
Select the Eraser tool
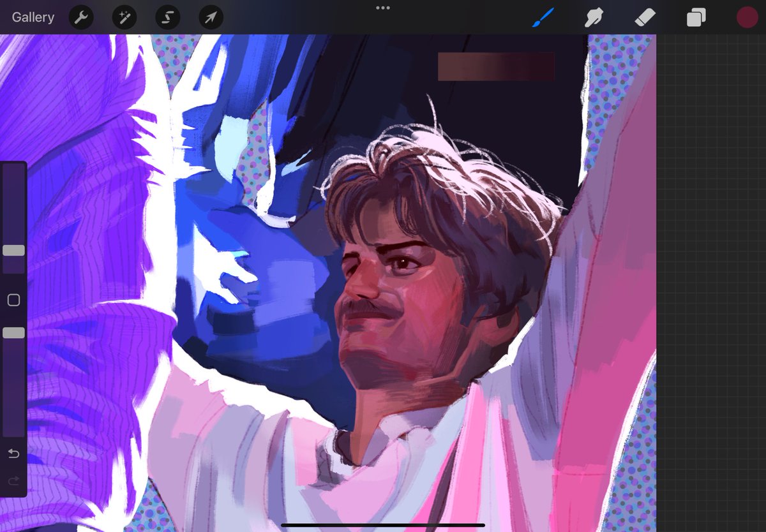pyautogui.click(x=645, y=17)
